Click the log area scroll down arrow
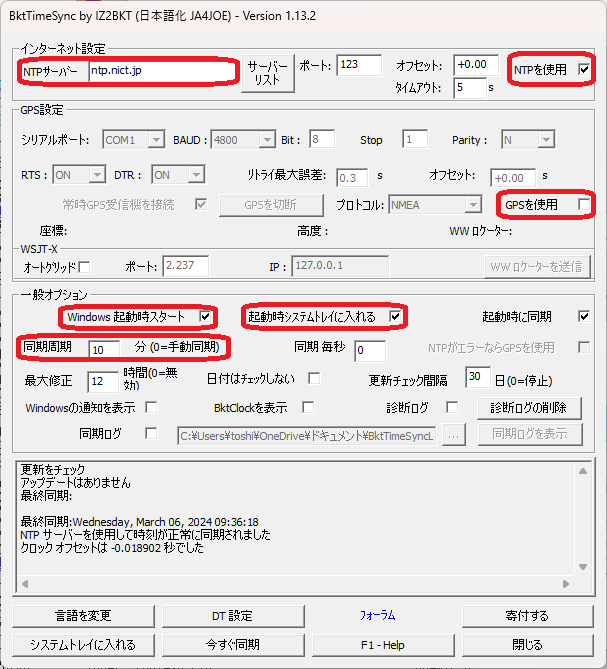 583,567
